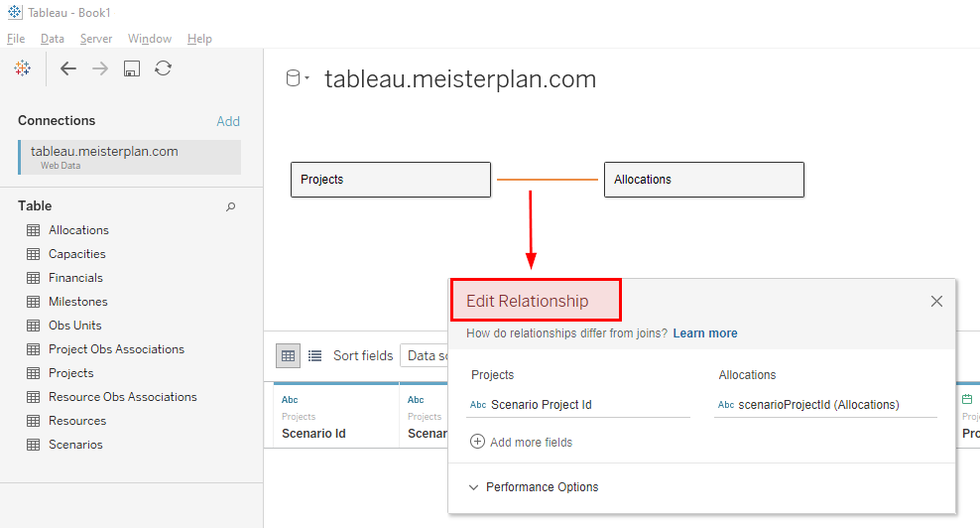Open the File menu

16,39
